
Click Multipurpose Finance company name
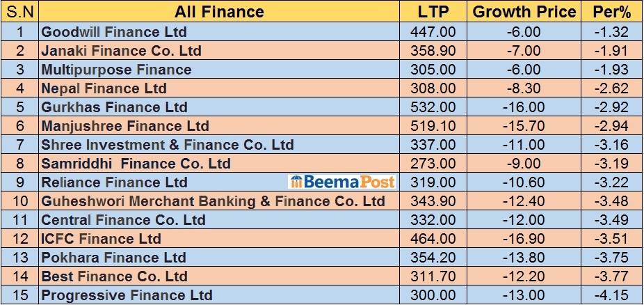(116, 70)
